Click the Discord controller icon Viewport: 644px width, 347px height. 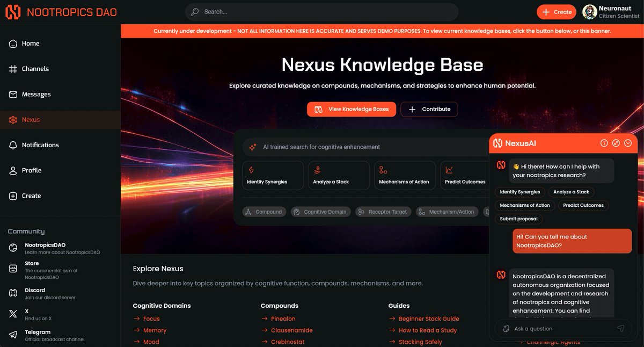click(x=13, y=293)
